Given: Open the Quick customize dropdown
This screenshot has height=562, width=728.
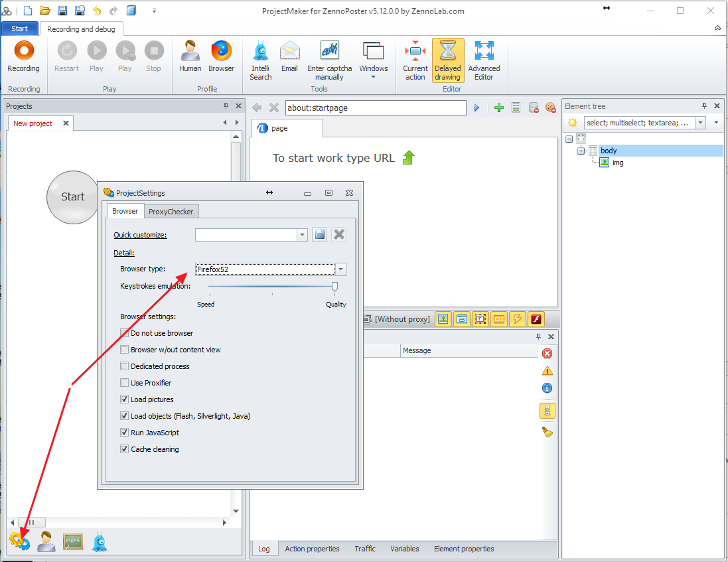Looking at the screenshot, I should [x=302, y=235].
